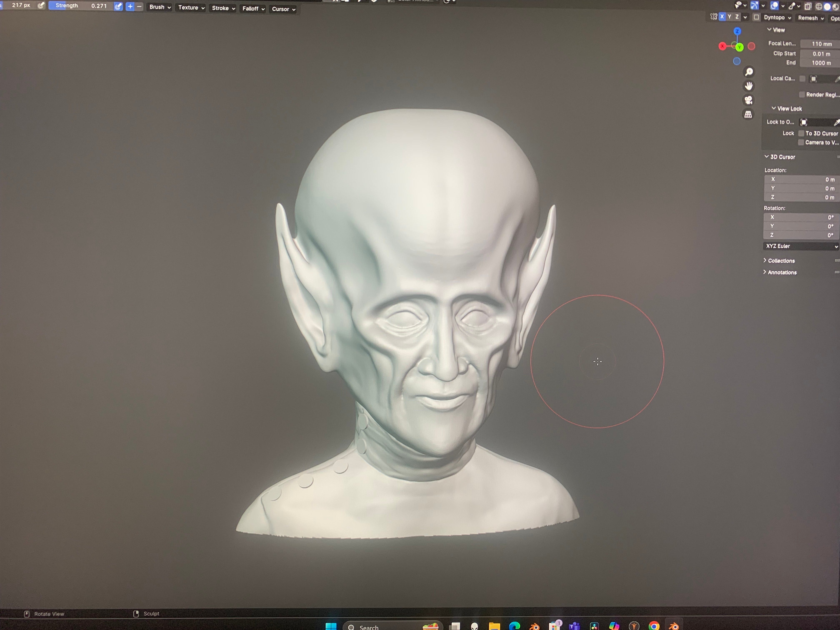Enable the Dyntopo checkbox
The width and height of the screenshot is (840, 630).
pyautogui.click(x=756, y=17)
